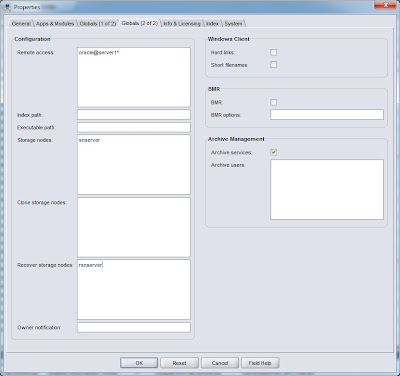Switch to the Index tab
This screenshot has height=376, width=400.
point(212,24)
